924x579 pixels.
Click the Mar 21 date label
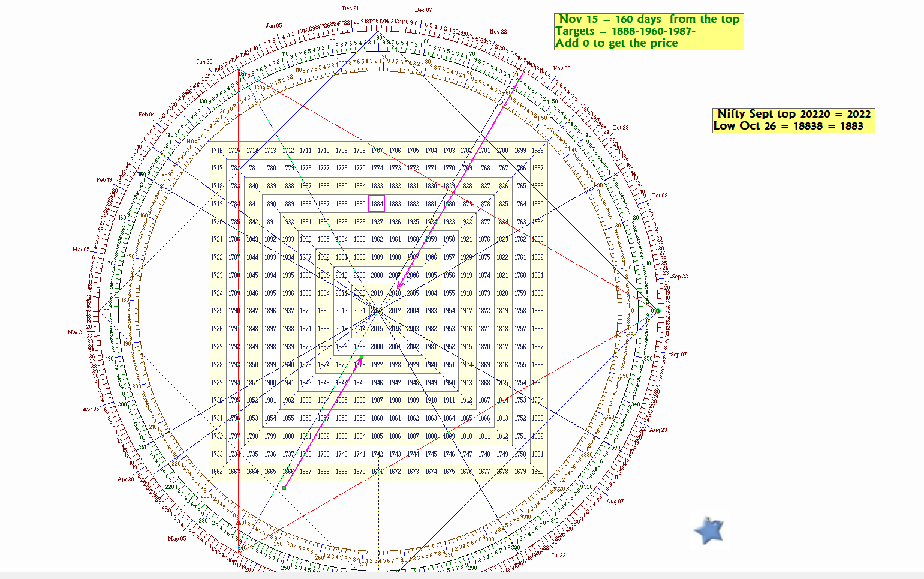coord(76,332)
